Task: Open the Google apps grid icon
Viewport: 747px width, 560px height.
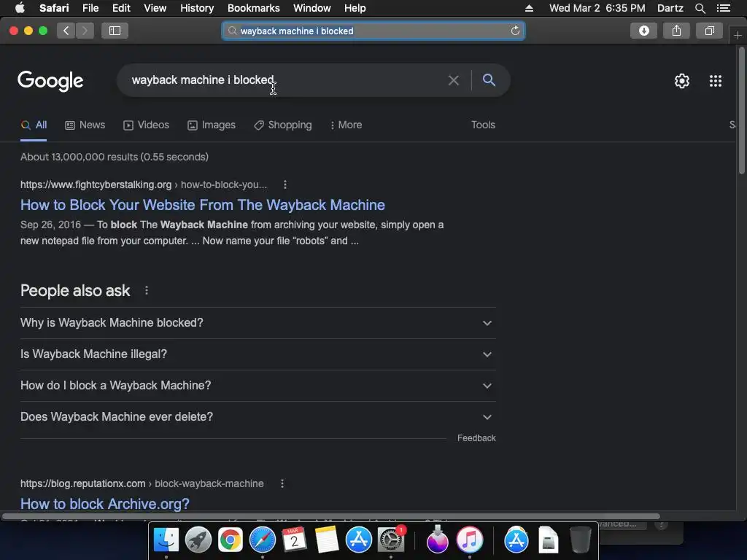Action: (716, 81)
